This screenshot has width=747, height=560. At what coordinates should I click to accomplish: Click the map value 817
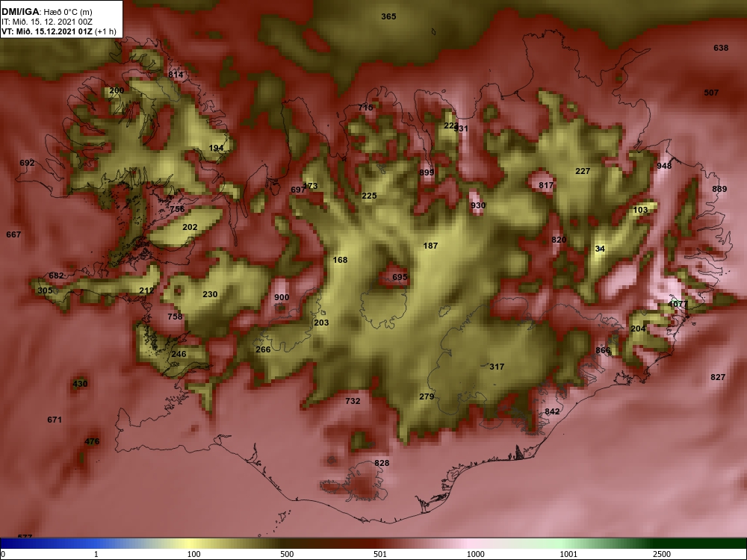point(546,186)
